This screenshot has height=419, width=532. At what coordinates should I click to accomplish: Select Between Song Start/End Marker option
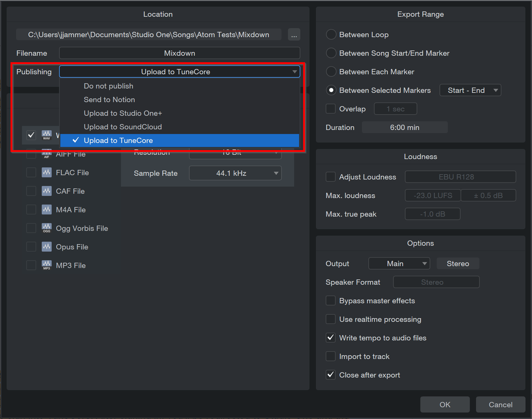click(331, 53)
